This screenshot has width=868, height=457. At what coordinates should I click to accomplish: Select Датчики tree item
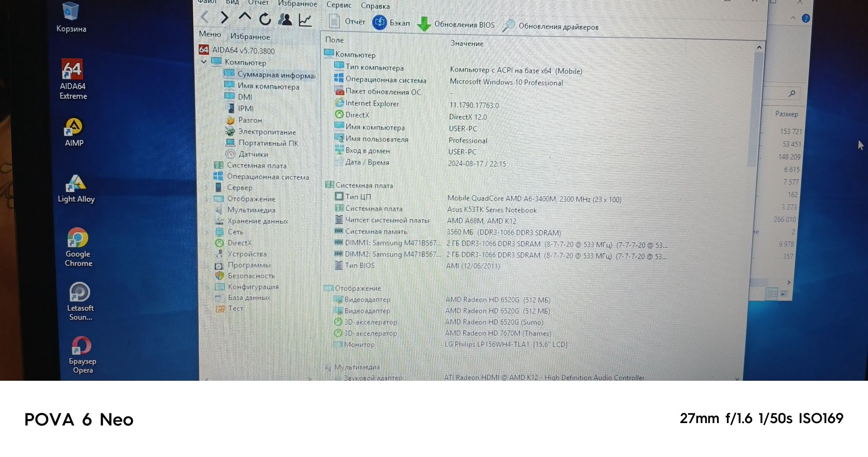pyautogui.click(x=247, y=154)
